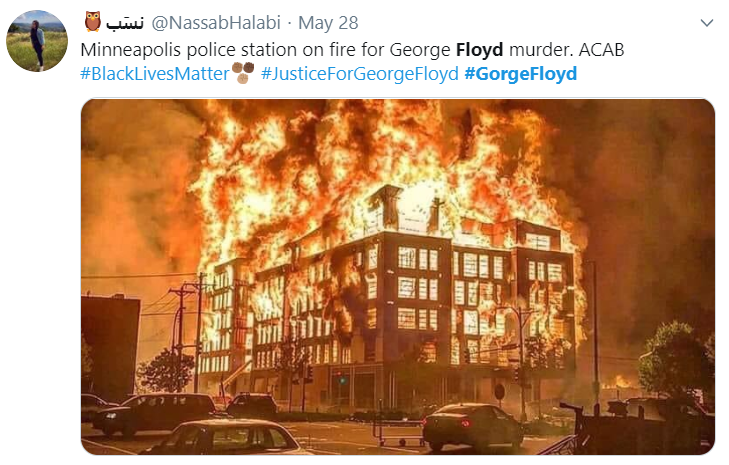Click the tweet text about Minneapolis

pos(352,50)
